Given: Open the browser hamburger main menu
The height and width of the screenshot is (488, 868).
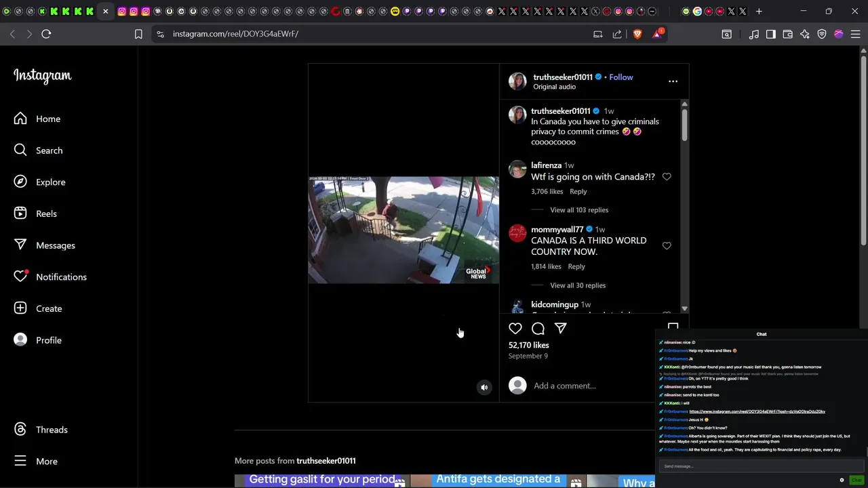Looking at the screenshot, I should tap(855, 34).
